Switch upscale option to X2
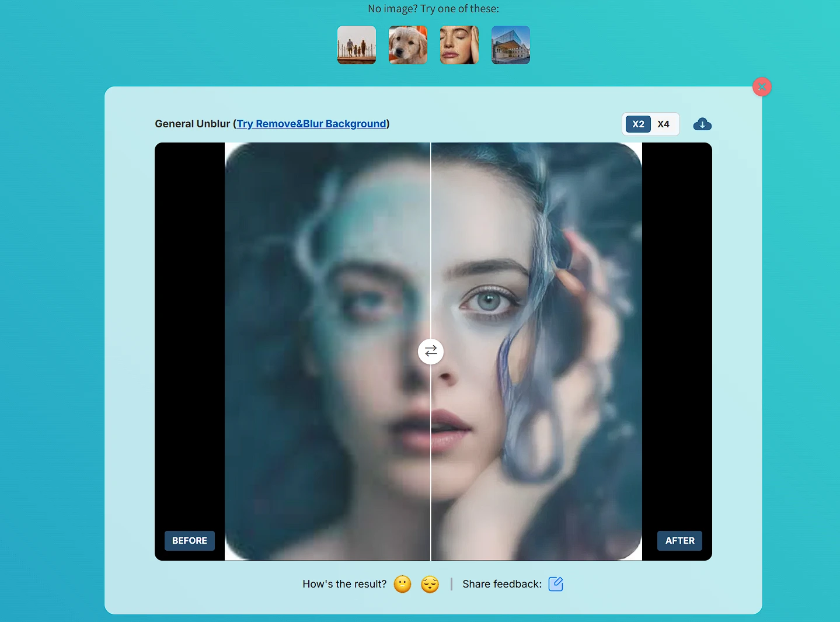840x622 pixels. (x=638, y=124)
